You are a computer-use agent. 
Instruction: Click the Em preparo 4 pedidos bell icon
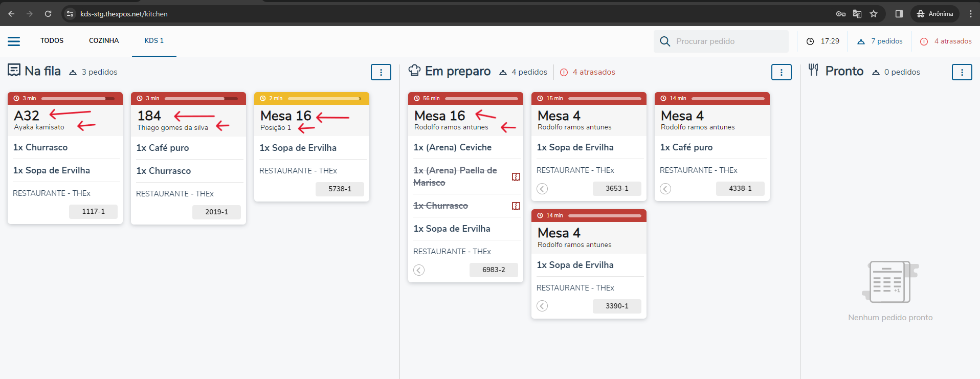(503, 73)
